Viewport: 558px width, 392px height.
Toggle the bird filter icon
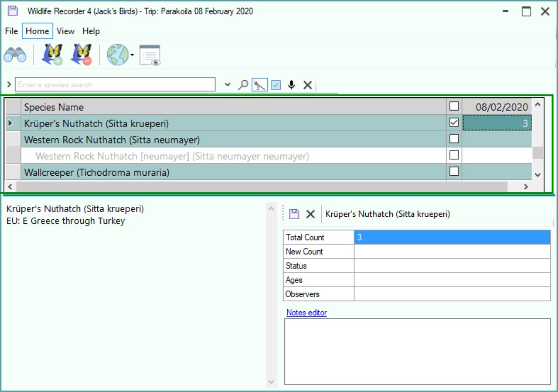(259, 85)
